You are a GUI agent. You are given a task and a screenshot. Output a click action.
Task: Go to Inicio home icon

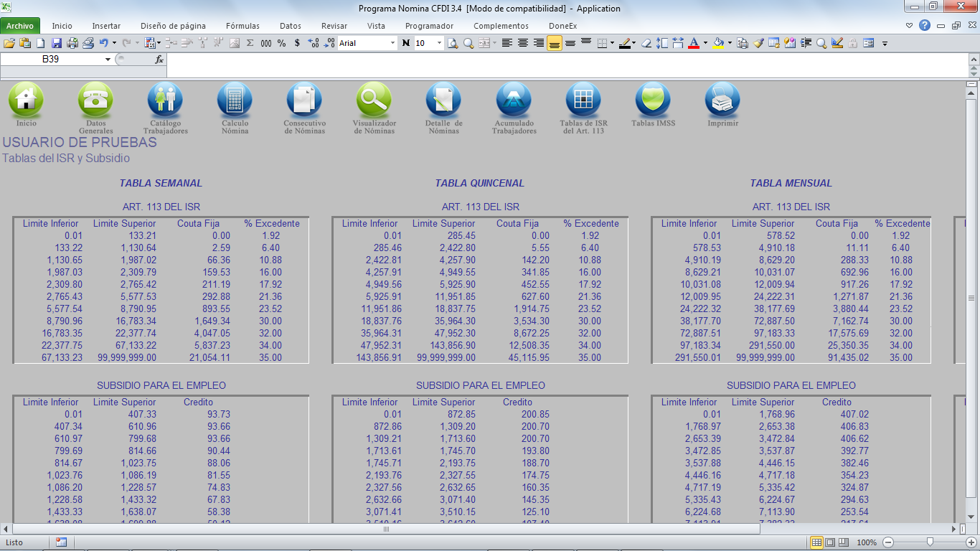pos(26,101)
